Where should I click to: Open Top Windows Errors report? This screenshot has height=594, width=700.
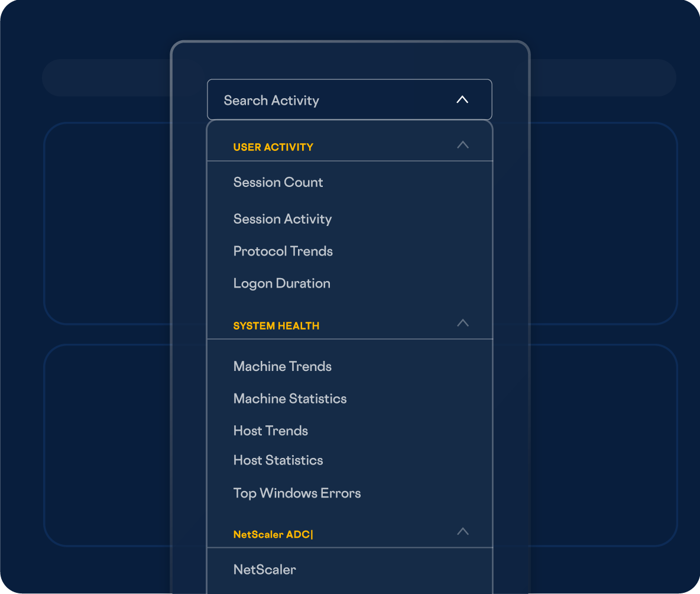click(297, 493)
